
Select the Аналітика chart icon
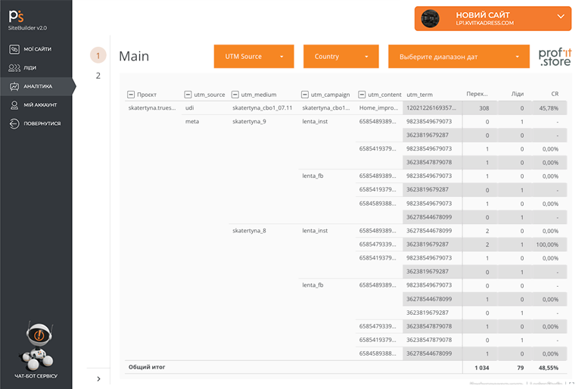click(x=14, y=86)
